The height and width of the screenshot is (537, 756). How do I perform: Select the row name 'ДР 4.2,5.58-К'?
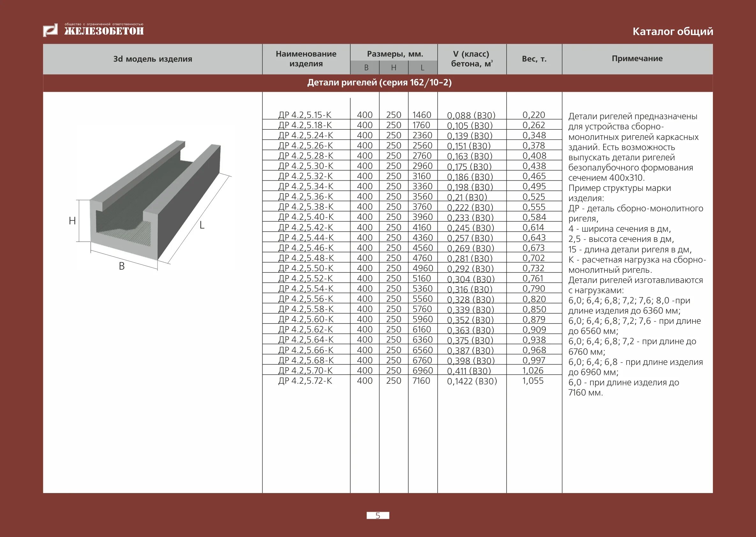(306, 309)
